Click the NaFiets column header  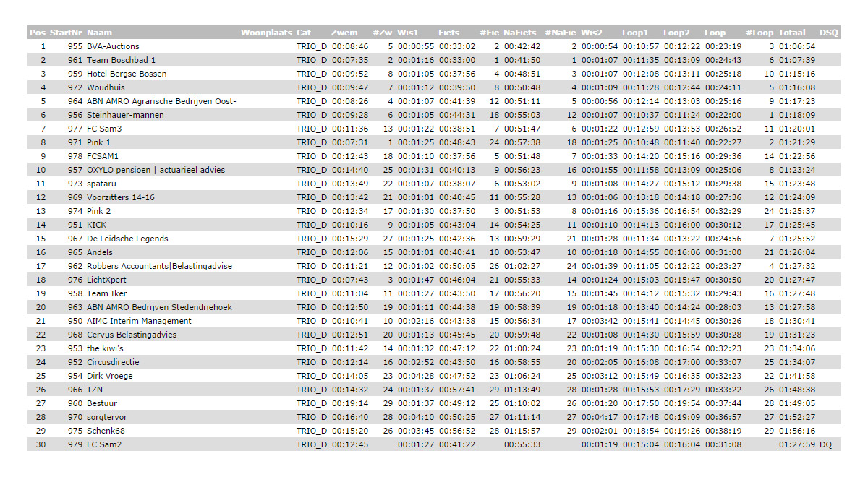coord(520,33)
